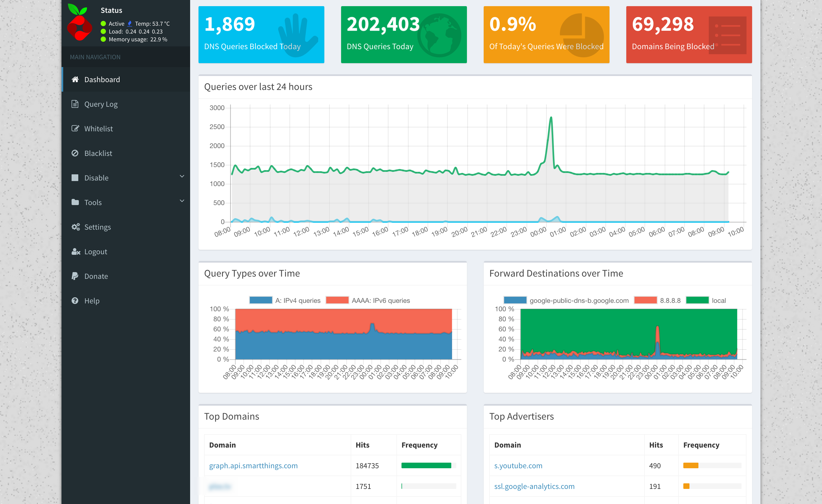Click the query spike peak near 01:00
The image size is (822, 504).
coord(551,117)
